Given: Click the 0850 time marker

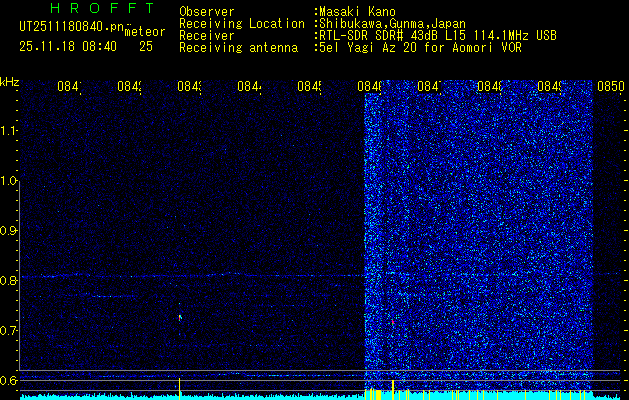Looking at the screenshot, I should 610,88.
